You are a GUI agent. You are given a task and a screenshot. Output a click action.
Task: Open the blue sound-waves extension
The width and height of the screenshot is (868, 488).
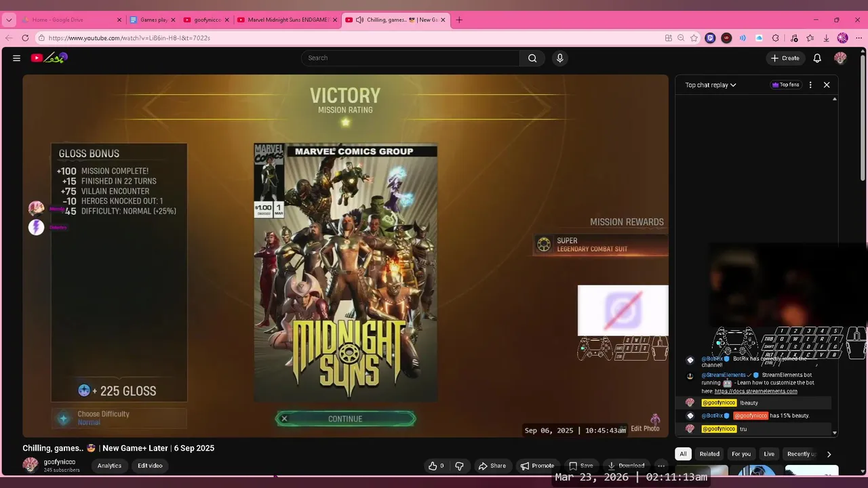coord(743,38)
